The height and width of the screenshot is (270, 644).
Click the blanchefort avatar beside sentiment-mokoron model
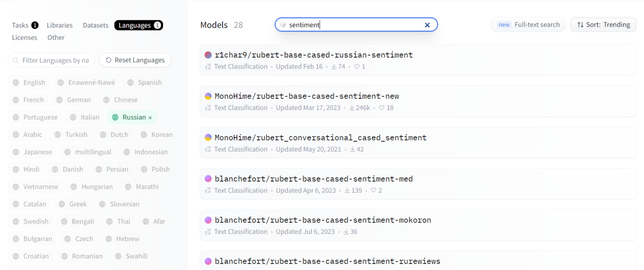pyautogui.click(x=208, y=220)
